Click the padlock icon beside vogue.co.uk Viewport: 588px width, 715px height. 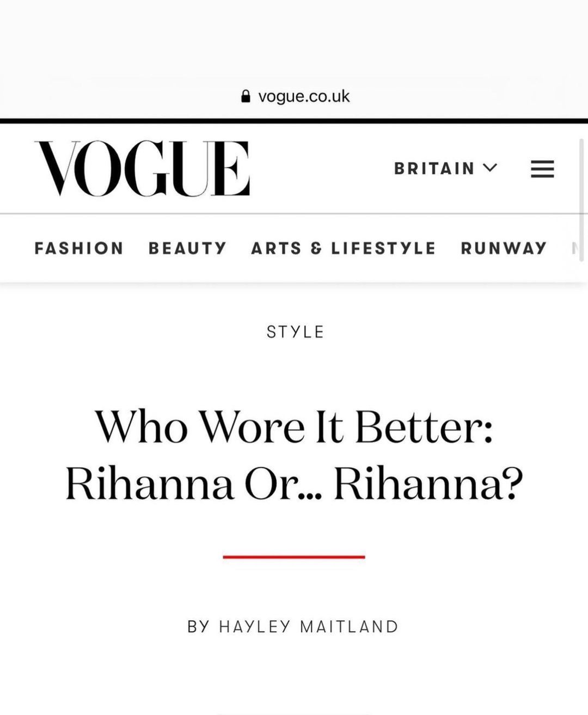pyautogui.click(x=246, y=96)
